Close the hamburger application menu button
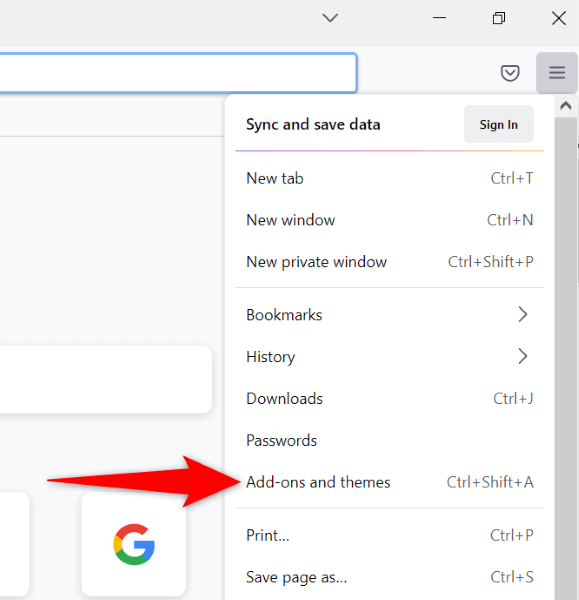Viewport: 579px width, 600px height. 557,72
